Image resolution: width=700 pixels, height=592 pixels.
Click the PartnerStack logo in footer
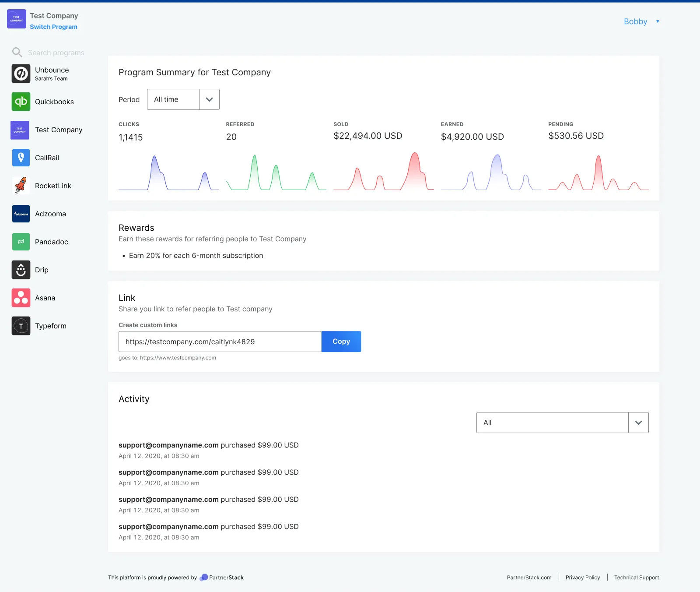click(221, 578)
